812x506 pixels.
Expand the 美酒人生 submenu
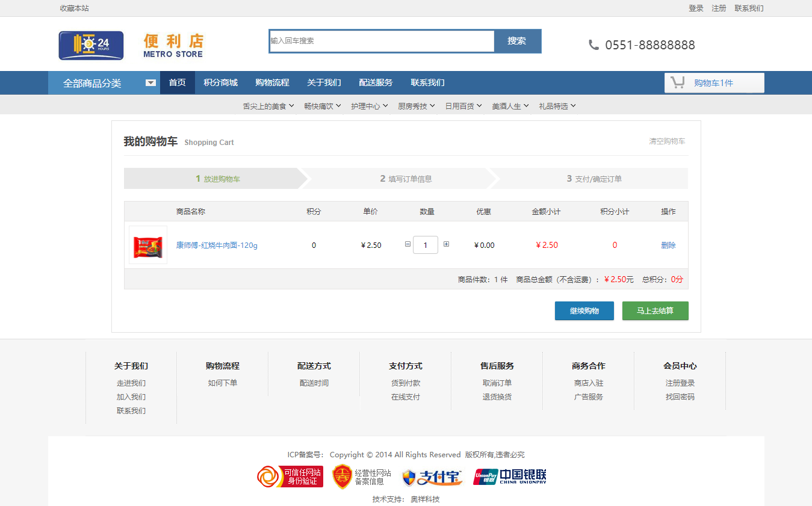coord(510,106)
